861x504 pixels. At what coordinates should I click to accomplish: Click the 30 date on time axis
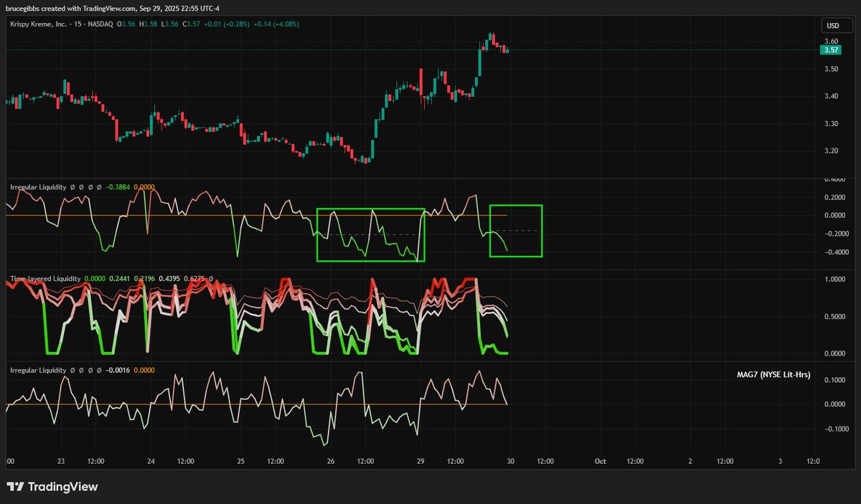tap(510, 462)
